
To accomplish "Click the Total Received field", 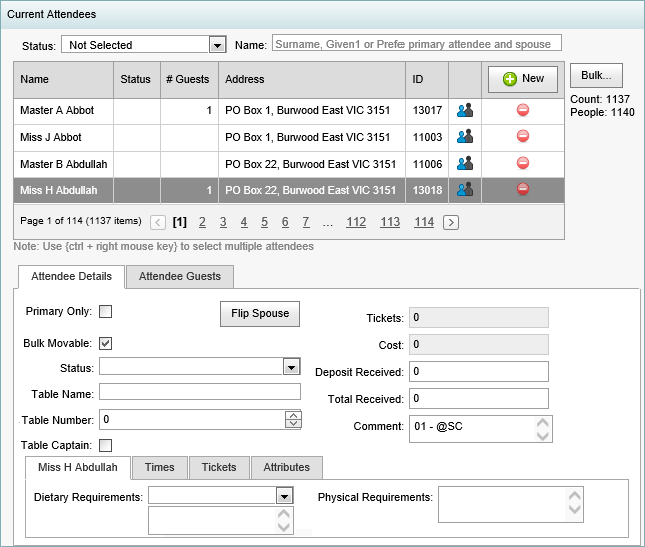I will coord(479,399).
